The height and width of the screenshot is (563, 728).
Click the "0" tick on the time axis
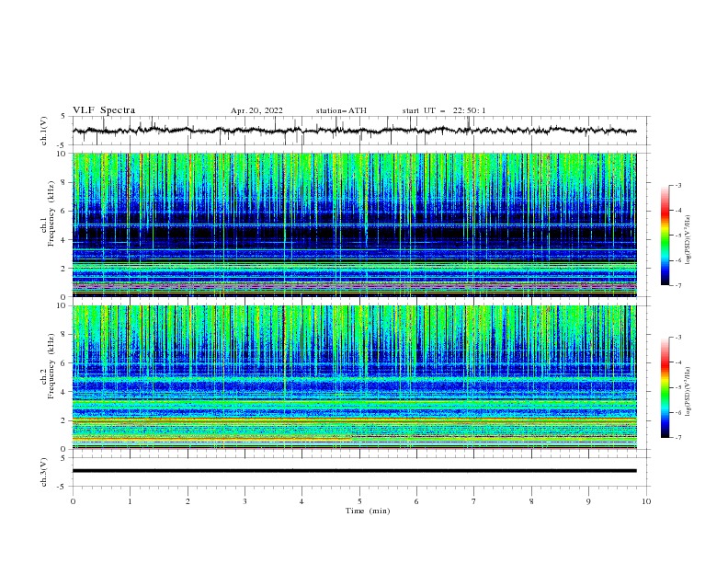73,501
